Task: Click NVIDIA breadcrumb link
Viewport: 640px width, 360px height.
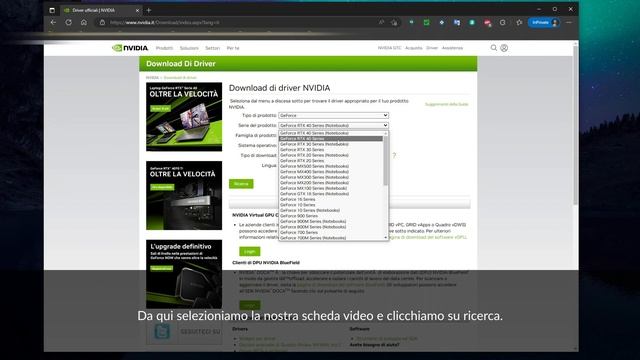Action: [x=152, y=78]
